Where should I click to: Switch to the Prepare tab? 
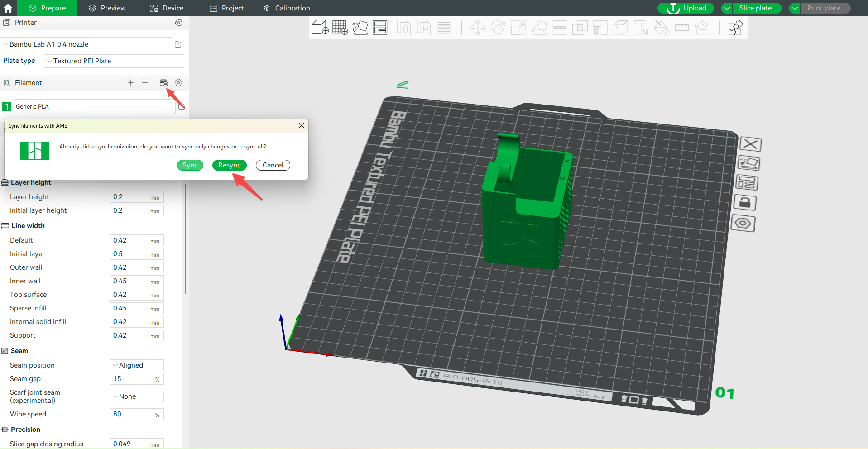tap(47, 8)
